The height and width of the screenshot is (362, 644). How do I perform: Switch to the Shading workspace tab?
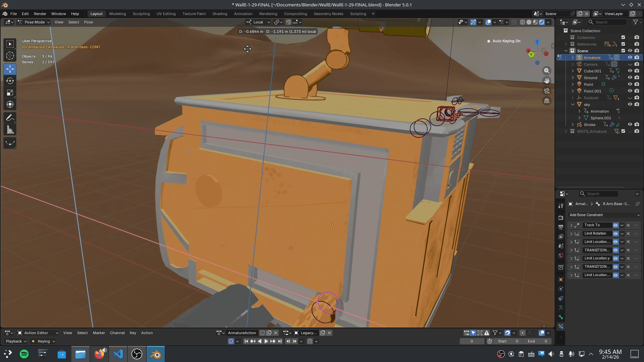[x=219, y=14]
